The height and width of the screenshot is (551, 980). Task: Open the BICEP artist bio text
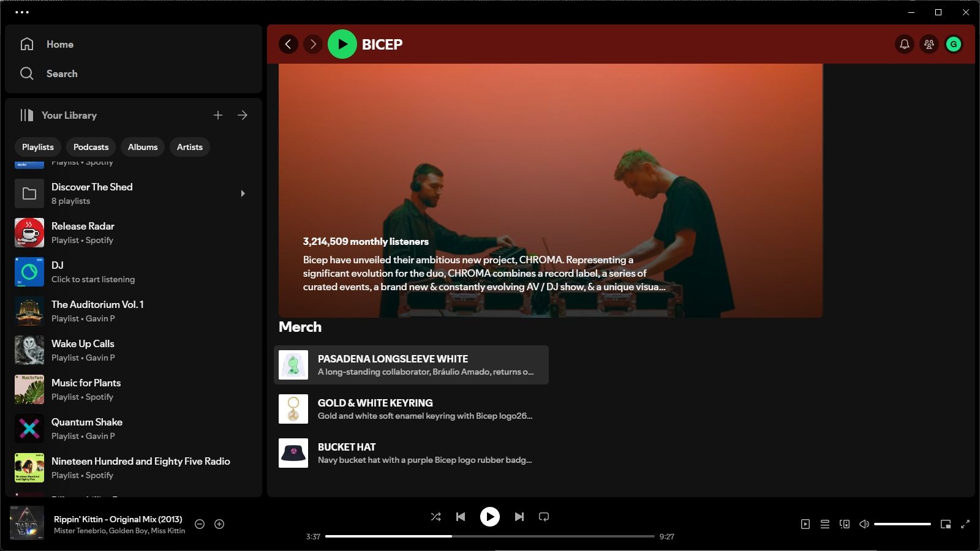pyautogui.click(x=484, y=273)
